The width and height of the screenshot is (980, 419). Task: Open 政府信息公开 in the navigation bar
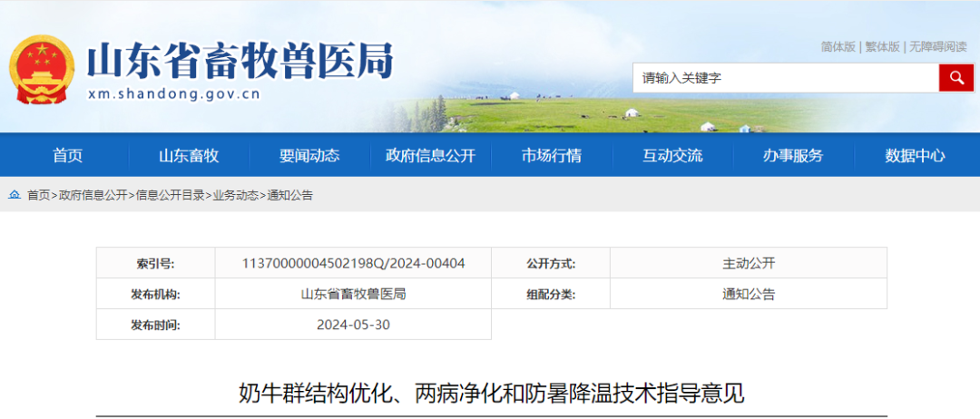(430, 155)
